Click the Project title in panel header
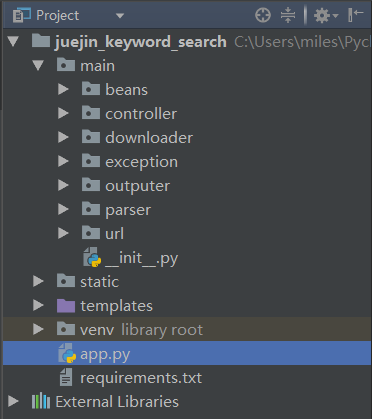372x419 pixels. 58,16
